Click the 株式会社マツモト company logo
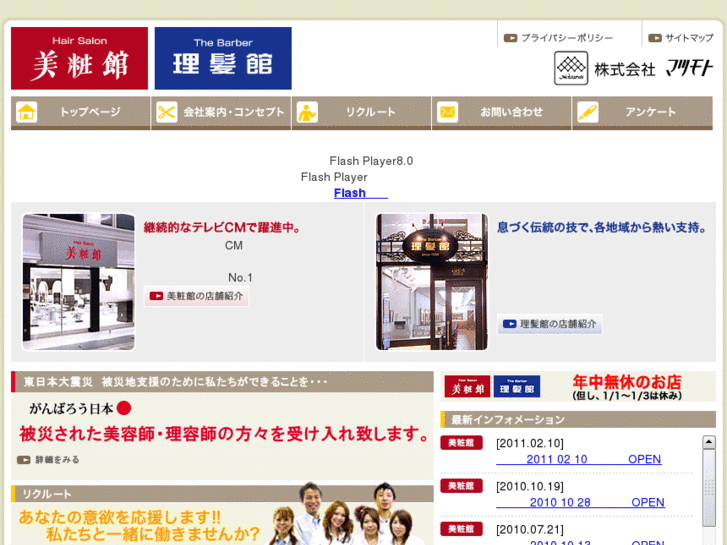The width and height of the screenshot is (727, 545). (633, 68)
